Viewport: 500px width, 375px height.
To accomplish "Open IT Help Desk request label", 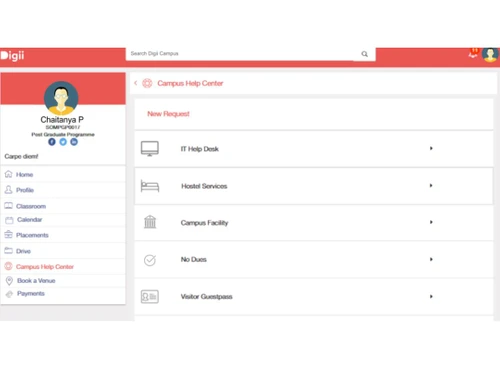I will click(x=200, y=149).
